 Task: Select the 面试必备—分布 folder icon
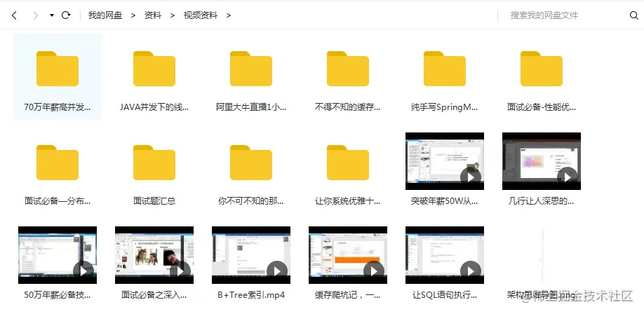pos(58,163)
